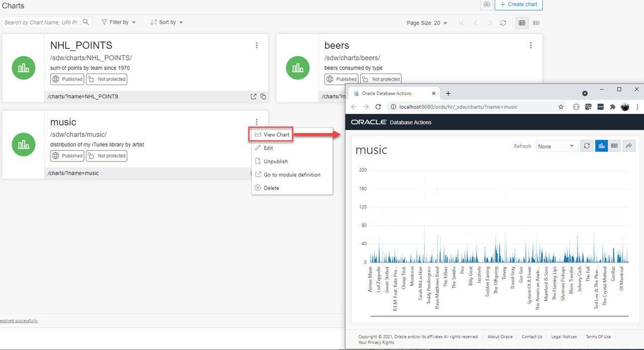Image resolution: width=644 pixels, height=350 pixels.
Task: Click the share icon in music chart
Action: tap(629, 146)
